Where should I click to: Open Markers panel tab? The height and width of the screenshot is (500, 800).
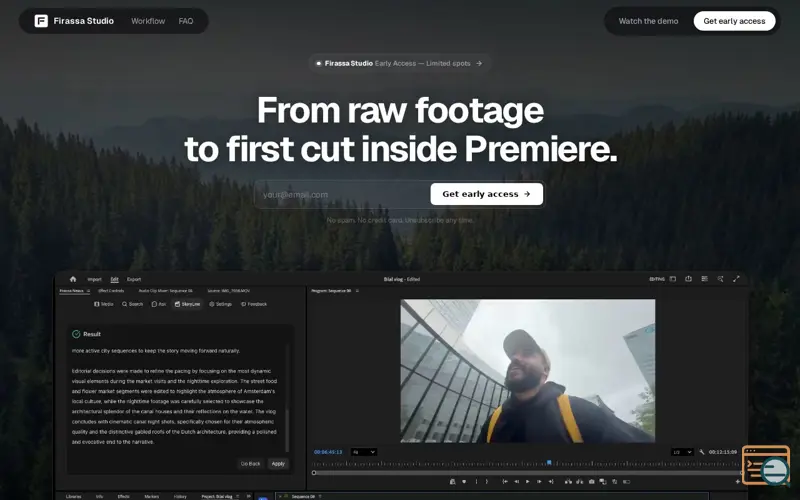pos(152,496)
